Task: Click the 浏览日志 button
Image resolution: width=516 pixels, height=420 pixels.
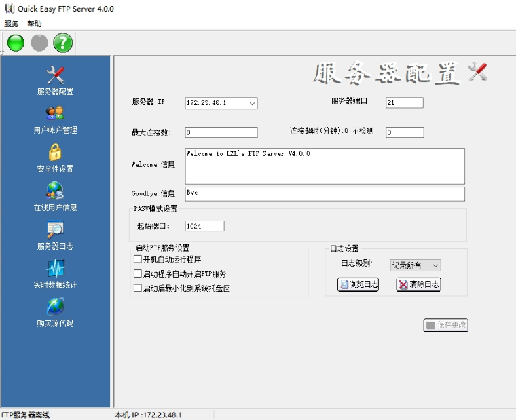Action: 358,284
